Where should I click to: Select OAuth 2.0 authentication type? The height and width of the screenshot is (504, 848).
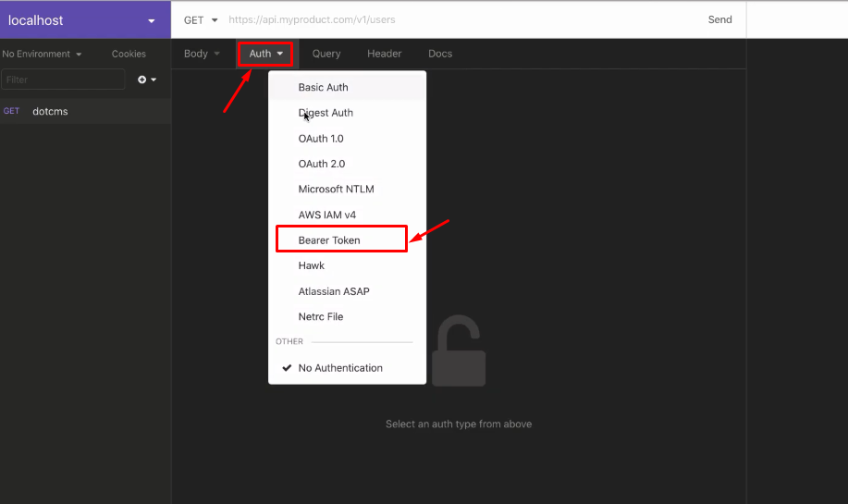pyautogui.click(x=321, y=164)
